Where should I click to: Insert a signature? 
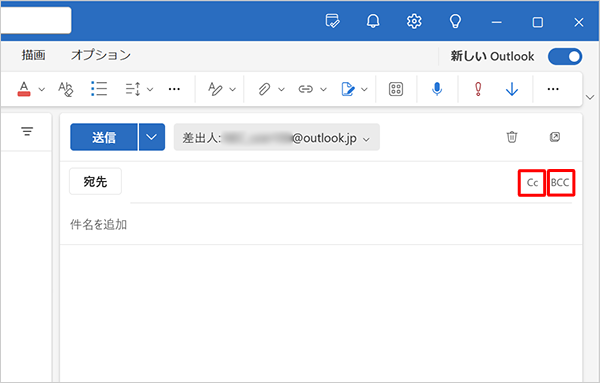(347, 89)
